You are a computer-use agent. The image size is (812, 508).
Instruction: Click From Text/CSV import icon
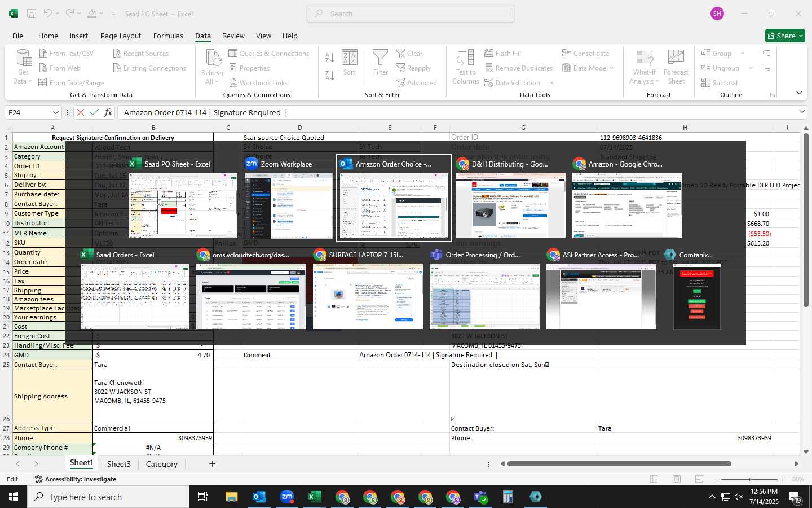43,53
